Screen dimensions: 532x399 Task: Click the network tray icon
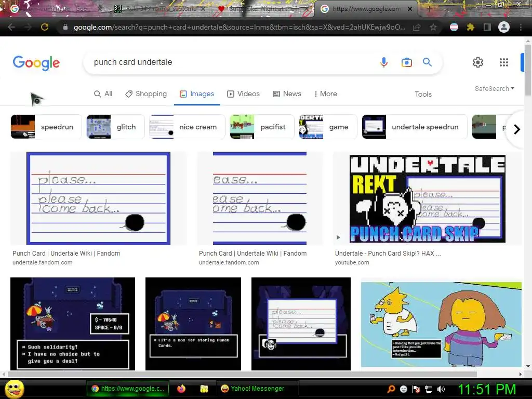click(429, 389)
